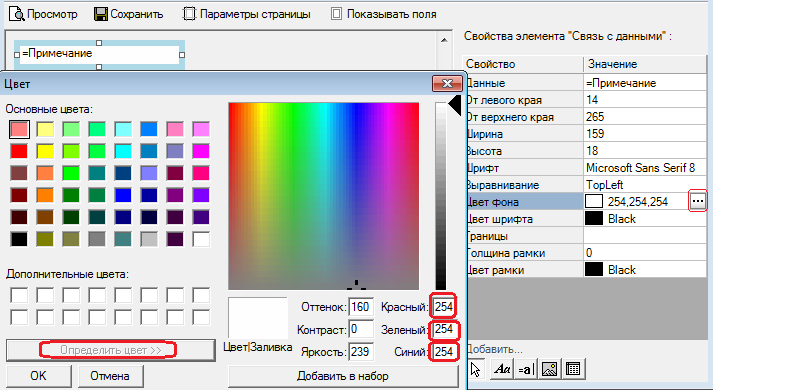Click the Определить цвет button
This screenshot has width=792, height=390.
(x=110, y=350)
